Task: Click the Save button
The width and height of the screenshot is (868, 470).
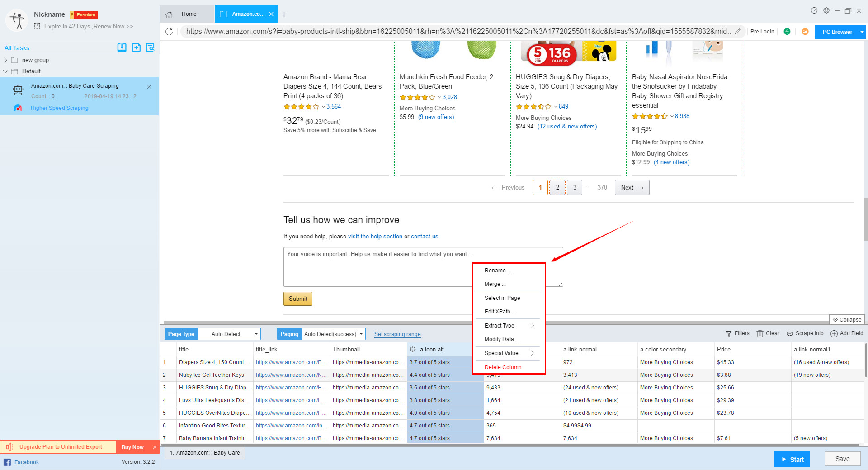Action: (x=842, y=459)
